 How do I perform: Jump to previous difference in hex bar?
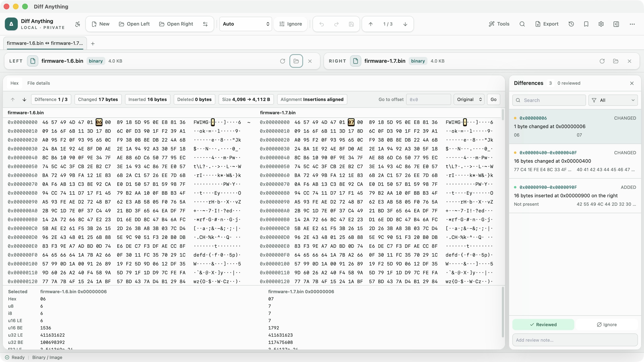(13, 99)
